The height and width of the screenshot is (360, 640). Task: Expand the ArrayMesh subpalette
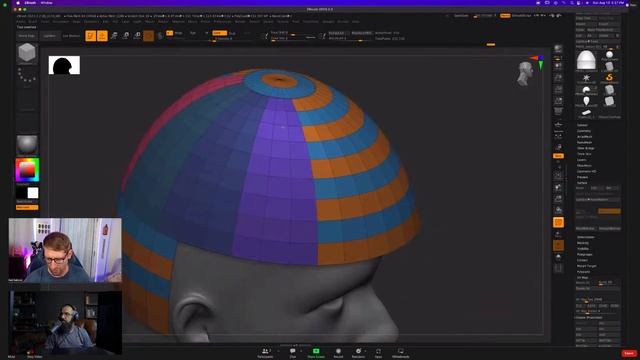pos(584,137)
